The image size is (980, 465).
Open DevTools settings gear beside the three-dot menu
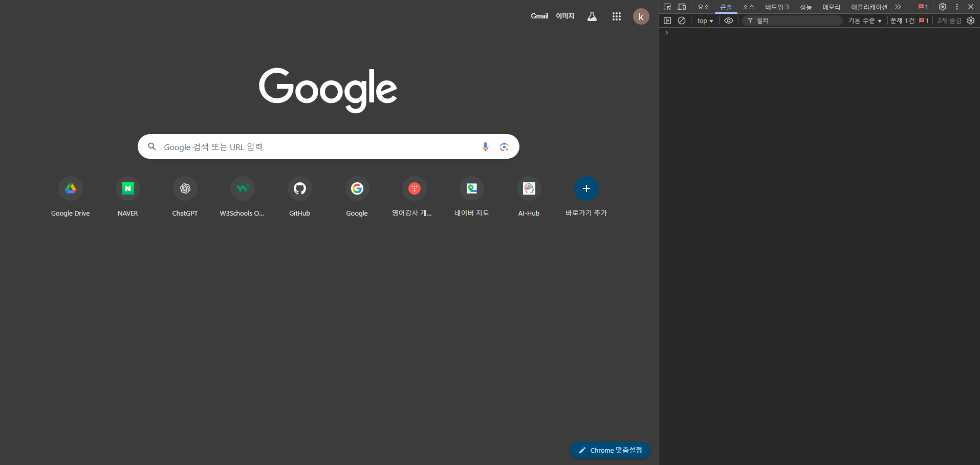[943, 7]
